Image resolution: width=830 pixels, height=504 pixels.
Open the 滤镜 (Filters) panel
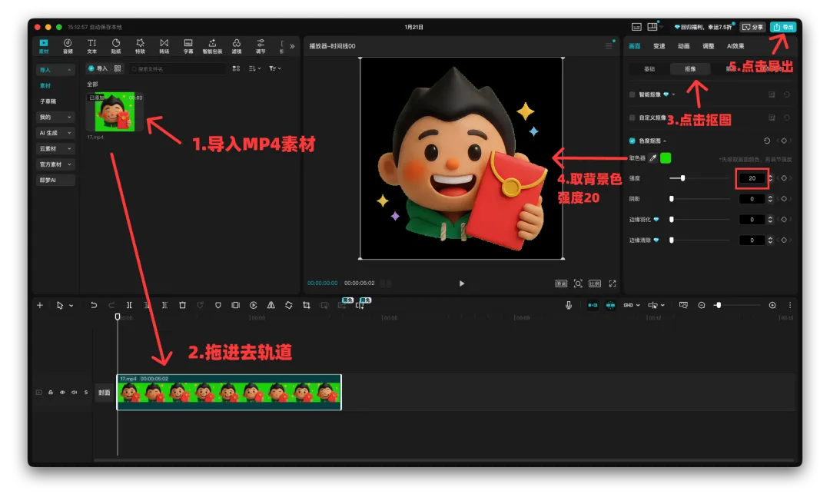point(236,45)
